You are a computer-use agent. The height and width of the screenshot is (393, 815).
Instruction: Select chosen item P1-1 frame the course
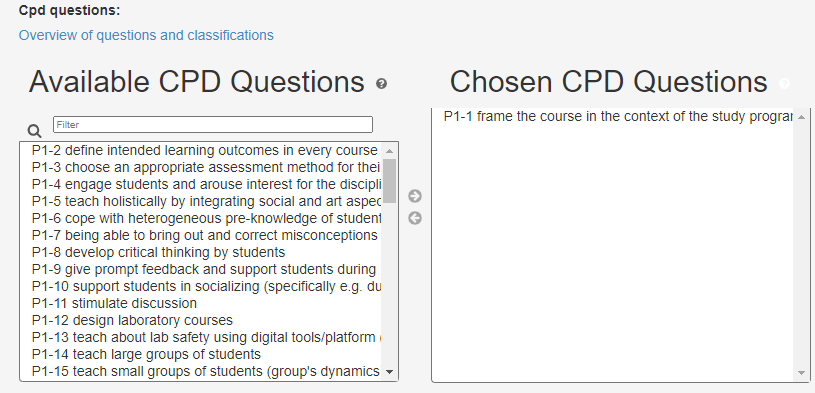pos(613,116)
